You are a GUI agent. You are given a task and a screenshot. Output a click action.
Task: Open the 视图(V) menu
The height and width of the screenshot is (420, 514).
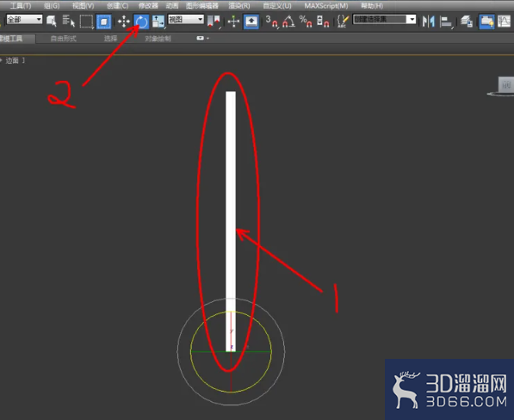coord(84,5)
